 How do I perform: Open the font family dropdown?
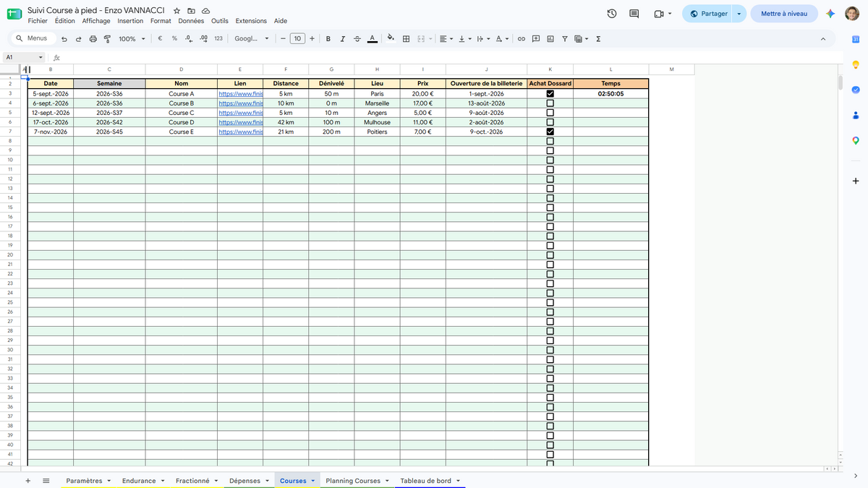coord(252,39)
